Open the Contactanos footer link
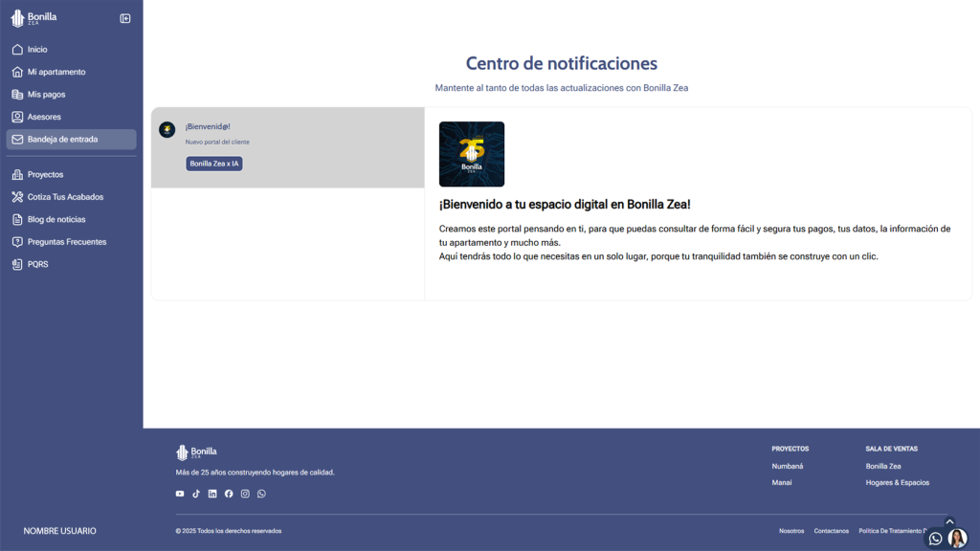980x551 pixels. (x=831, y=531)
